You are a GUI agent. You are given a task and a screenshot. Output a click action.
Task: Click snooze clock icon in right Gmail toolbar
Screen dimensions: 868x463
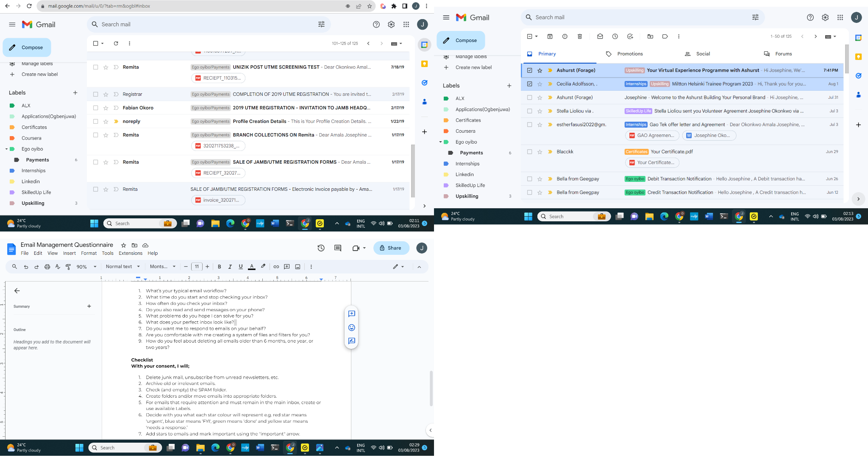click(x=615, y=36)
